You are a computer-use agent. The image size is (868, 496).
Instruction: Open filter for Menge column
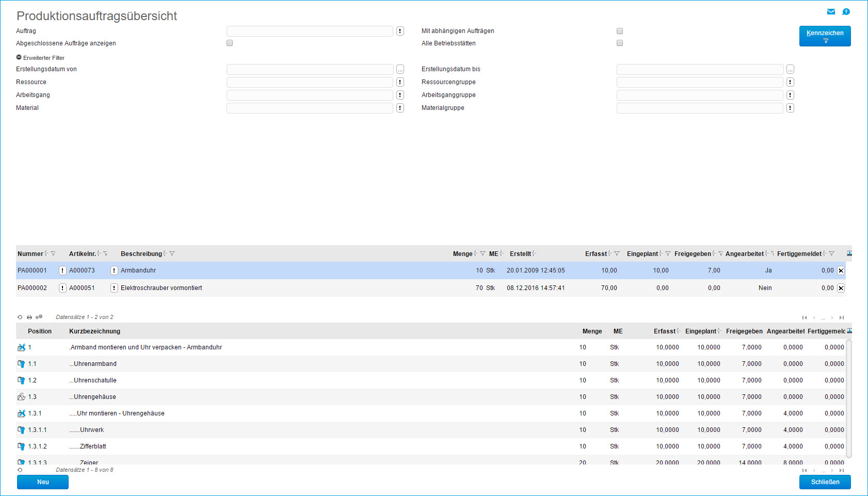click(x=483, y=253)
